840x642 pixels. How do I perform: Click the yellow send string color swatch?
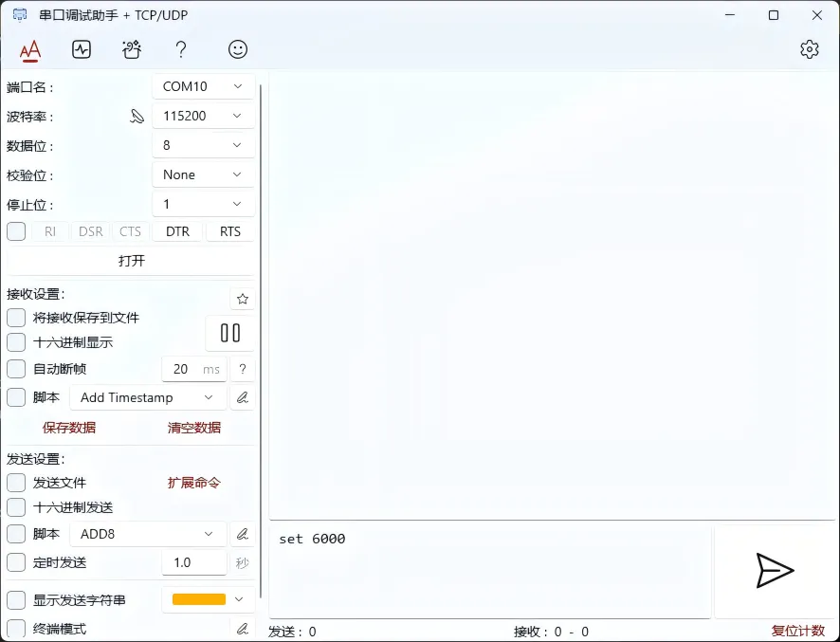(x=199, y=599)
